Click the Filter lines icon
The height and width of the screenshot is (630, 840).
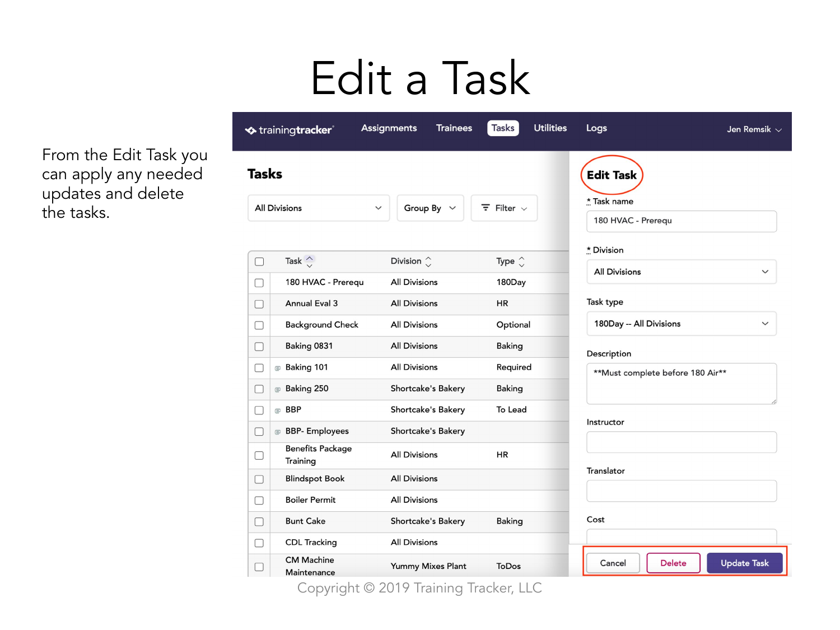pos(486,208)
